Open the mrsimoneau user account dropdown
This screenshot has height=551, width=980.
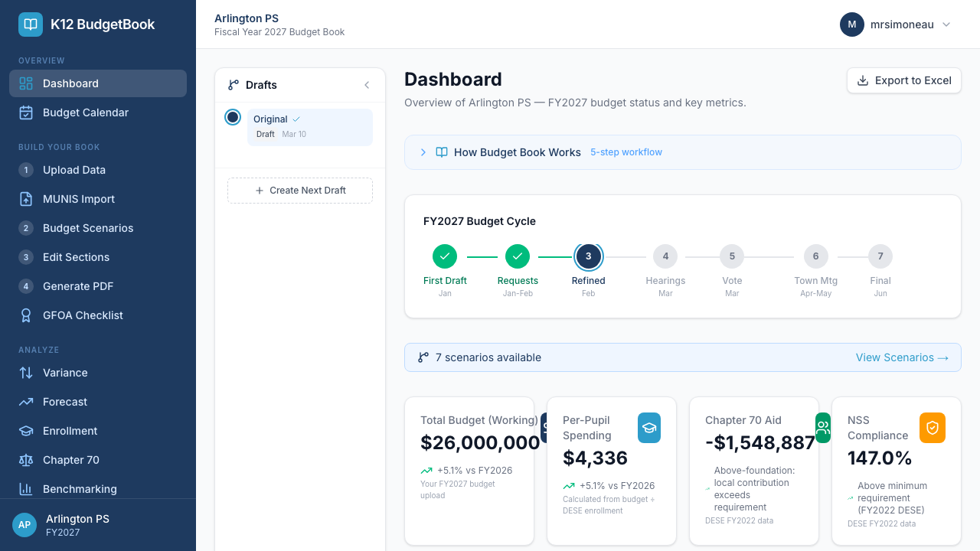(x=896, y=24)
